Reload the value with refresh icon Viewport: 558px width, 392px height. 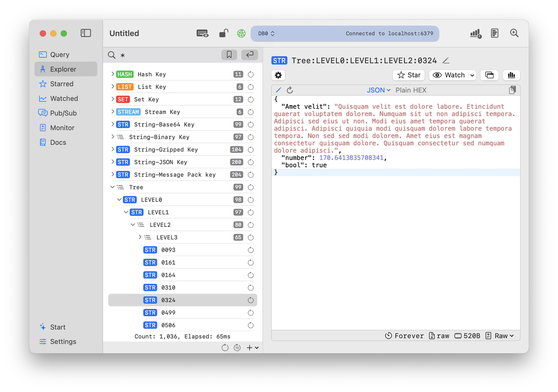(290, 90)
